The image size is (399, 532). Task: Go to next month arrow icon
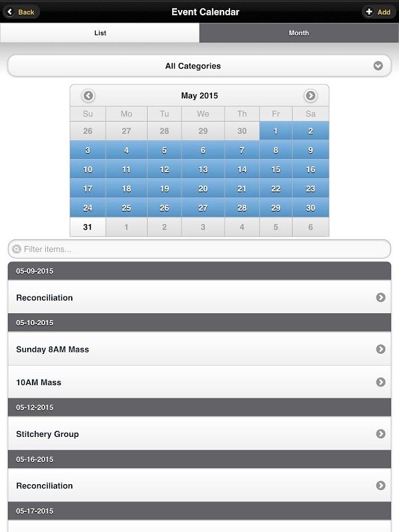pyautogui.click(x=311, y=96)
